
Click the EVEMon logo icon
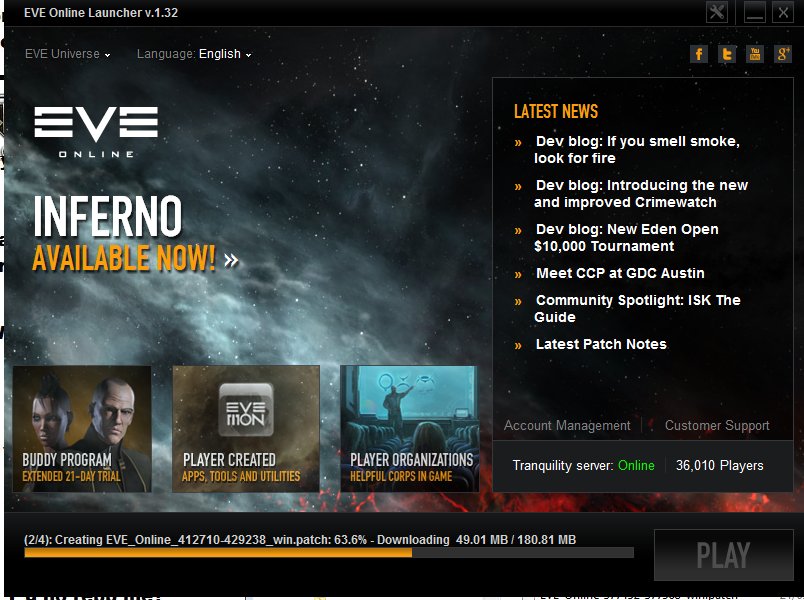click(x=246, y=410)
